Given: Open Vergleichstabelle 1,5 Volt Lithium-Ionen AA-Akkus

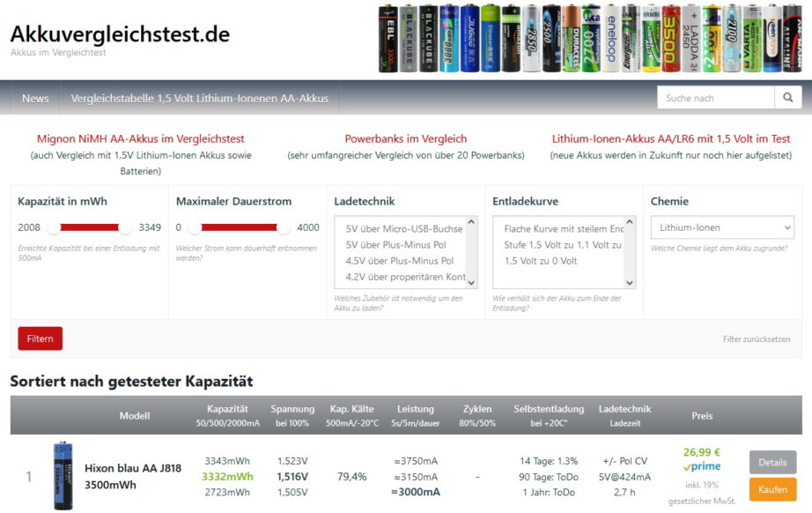Looking at the screenshot, I should coord(199,98).
